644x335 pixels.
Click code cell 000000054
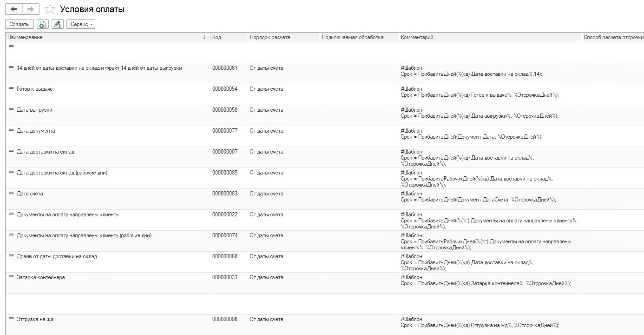tap(225, 89)
